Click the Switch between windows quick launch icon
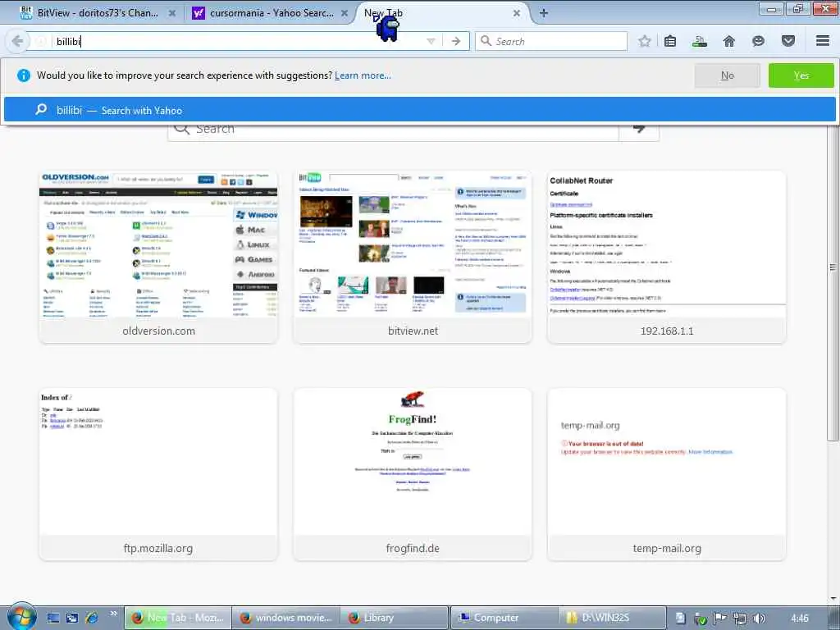 [72, 618]
